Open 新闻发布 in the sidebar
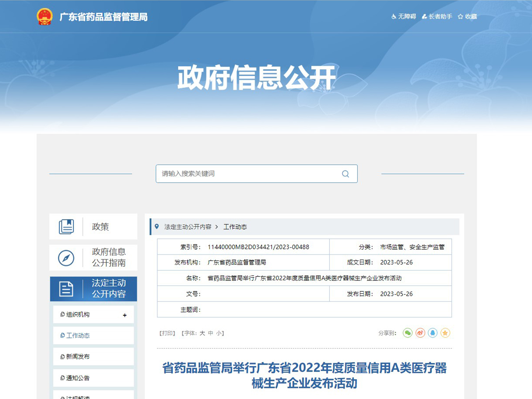Image resolution: width=532 pixels, height=399 pixels. pyautogui.click(x=78, y=357)
